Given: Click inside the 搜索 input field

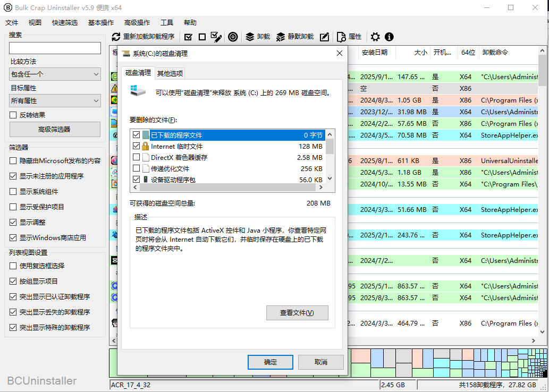Looking at the screenshot, I should pos(54,48).
